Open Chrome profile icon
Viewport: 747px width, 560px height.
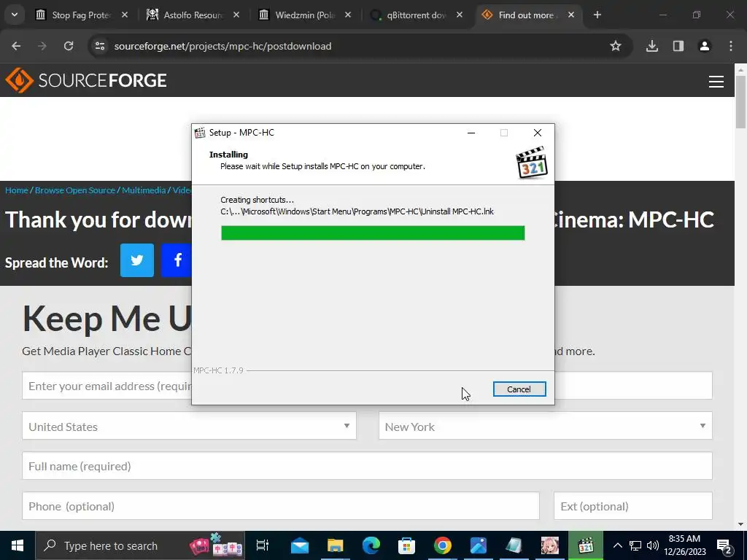coord(704,46)
